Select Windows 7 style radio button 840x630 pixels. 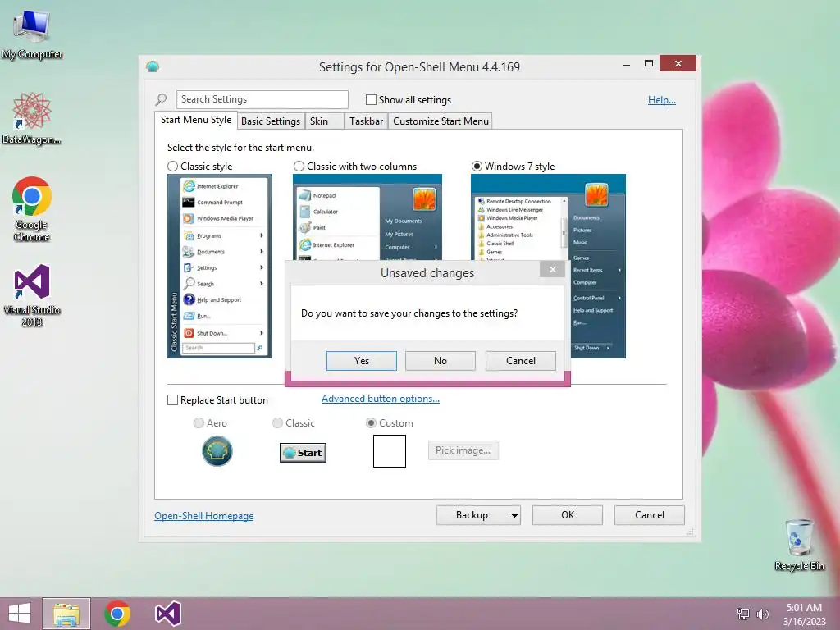tap(477, 166)
